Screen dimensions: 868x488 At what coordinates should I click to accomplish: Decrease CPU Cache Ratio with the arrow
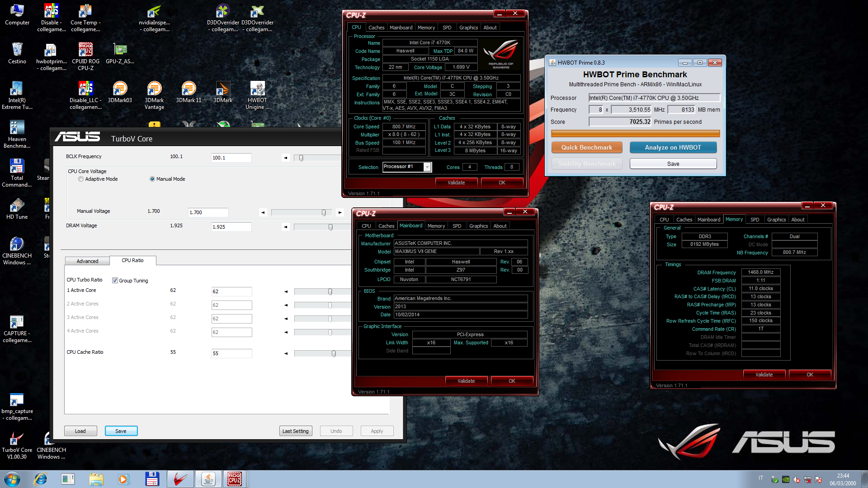[x=286, y=353]
